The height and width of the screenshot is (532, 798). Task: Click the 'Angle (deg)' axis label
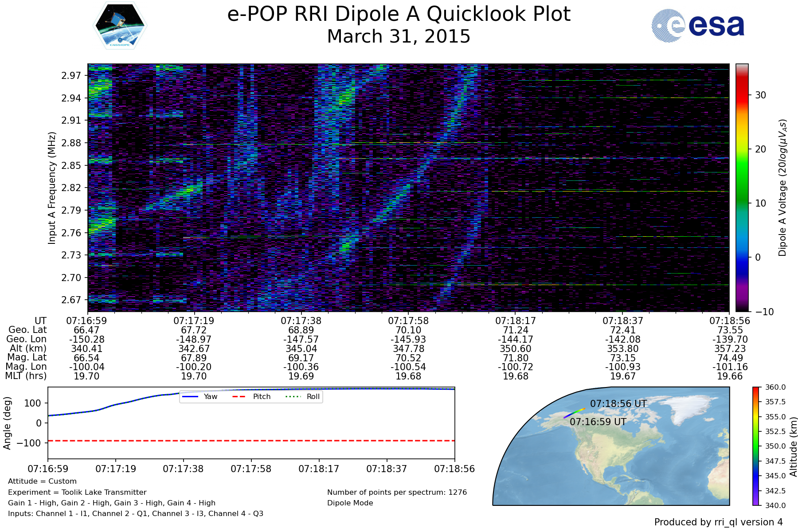(7, 423)
